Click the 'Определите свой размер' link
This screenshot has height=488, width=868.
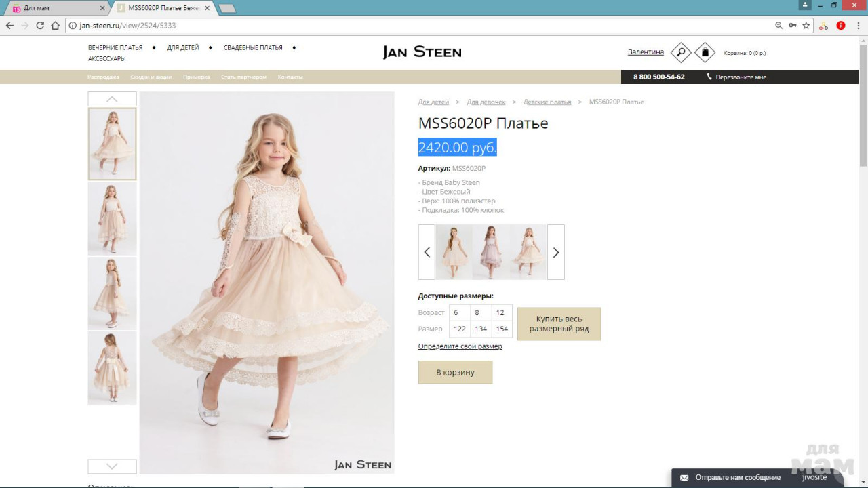pos(460,346)
